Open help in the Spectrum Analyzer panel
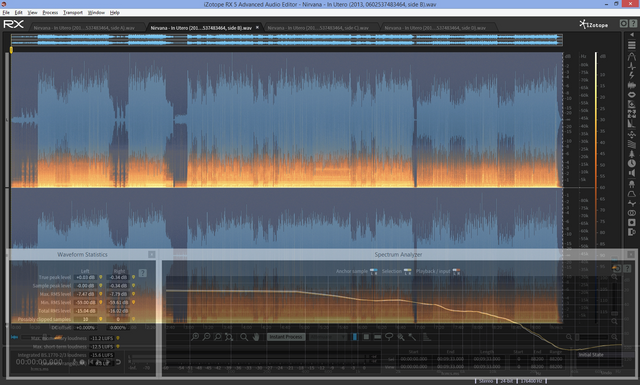640x385 pixels. [x=627, y=268]
